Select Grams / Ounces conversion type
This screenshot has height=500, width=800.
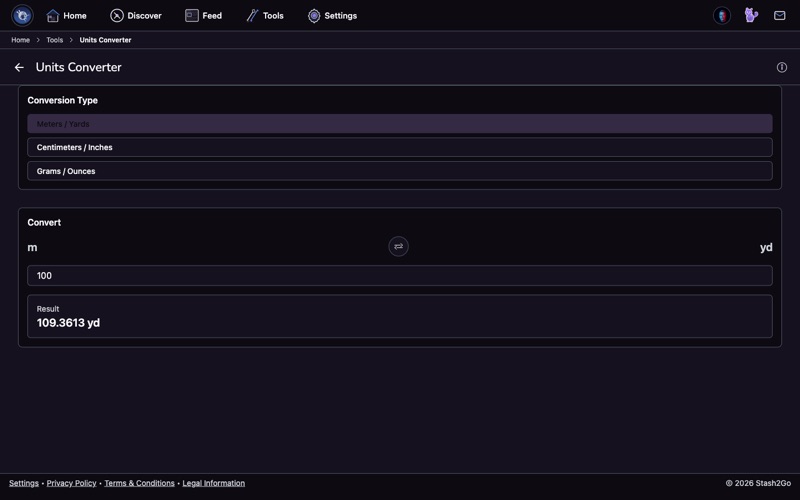pos(399,171)
